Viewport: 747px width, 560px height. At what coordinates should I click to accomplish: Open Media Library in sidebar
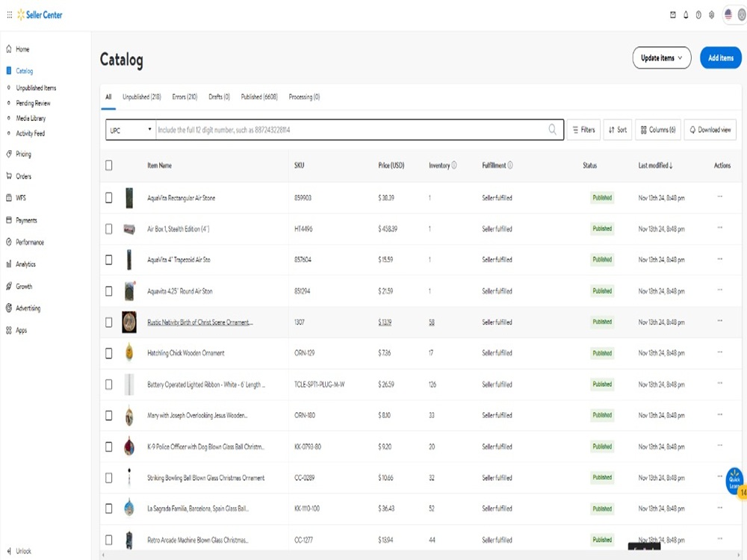(x=31, y=118)
